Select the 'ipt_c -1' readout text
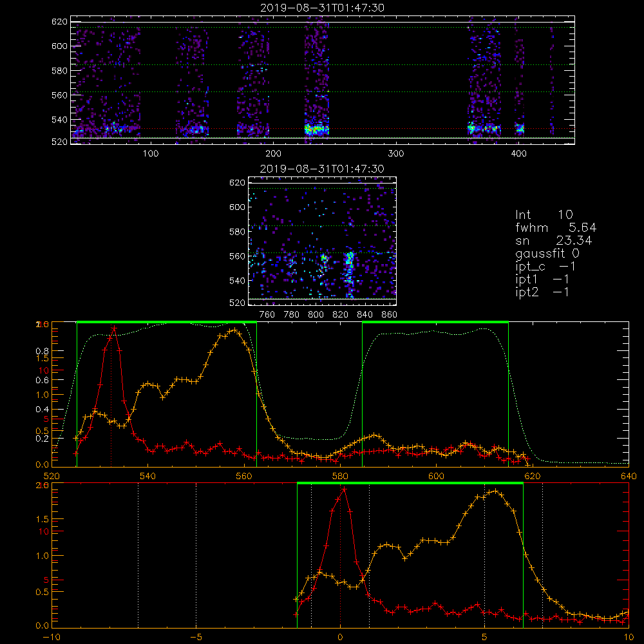 tap(545, 267)
